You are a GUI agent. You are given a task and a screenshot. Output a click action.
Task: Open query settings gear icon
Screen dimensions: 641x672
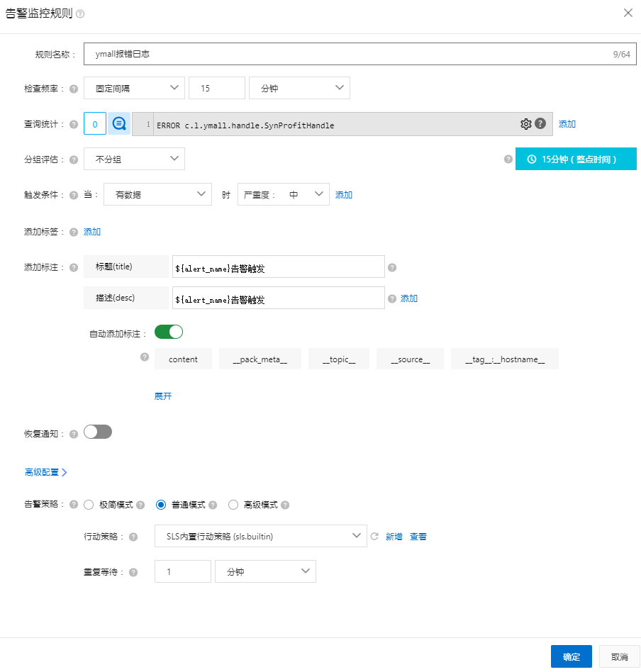(525, 124)
